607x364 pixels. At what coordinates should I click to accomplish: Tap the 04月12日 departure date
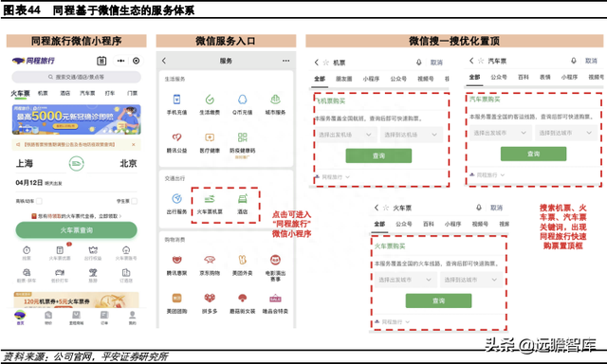tap(29, 183)
